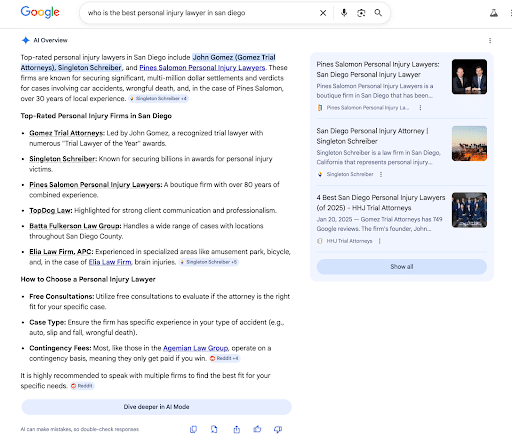Screen dimensions: 512x443
Task: Click Singleton Schreiber sunset thumbnail image
Action: click(x=469, y=143)
